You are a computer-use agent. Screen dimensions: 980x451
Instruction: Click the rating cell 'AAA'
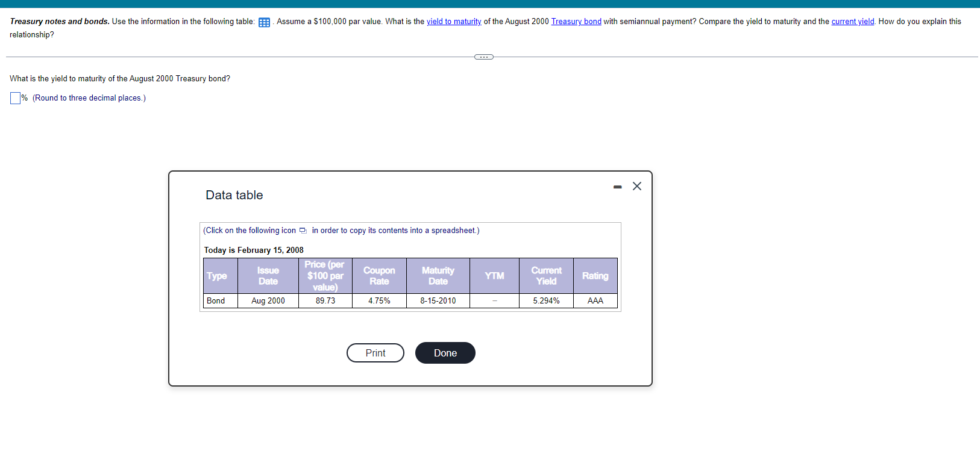[x=595, y=301]
